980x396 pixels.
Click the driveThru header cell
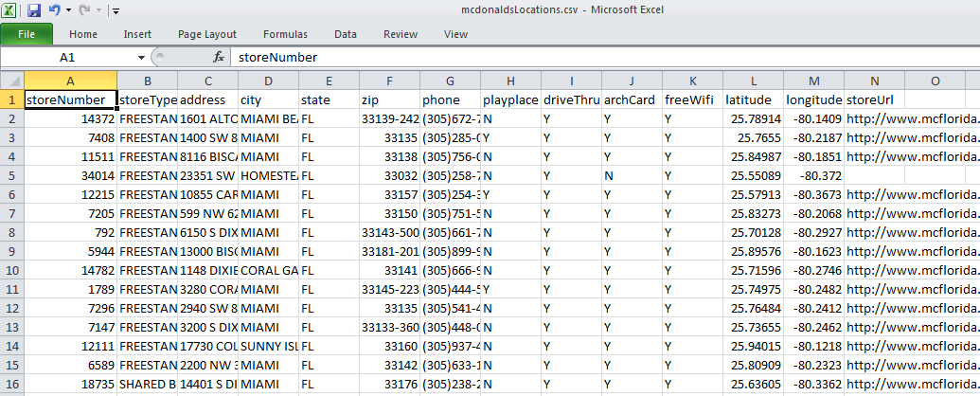click(x=572, y=99)
